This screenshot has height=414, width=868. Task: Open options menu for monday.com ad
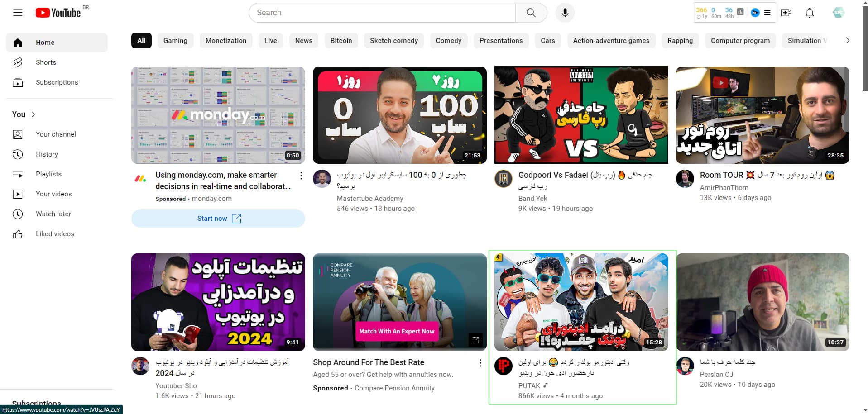coord(301,176)
